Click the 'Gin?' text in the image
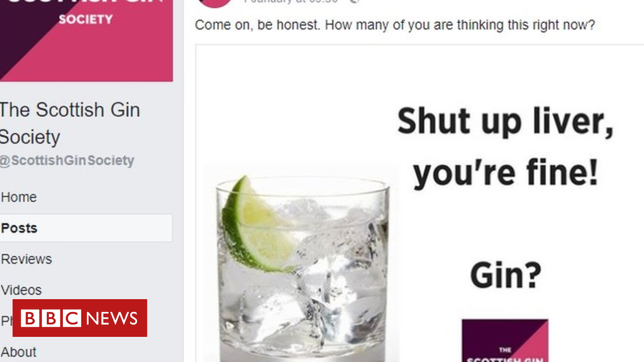Viewport: 644px width, 362px height. point(506,275)
